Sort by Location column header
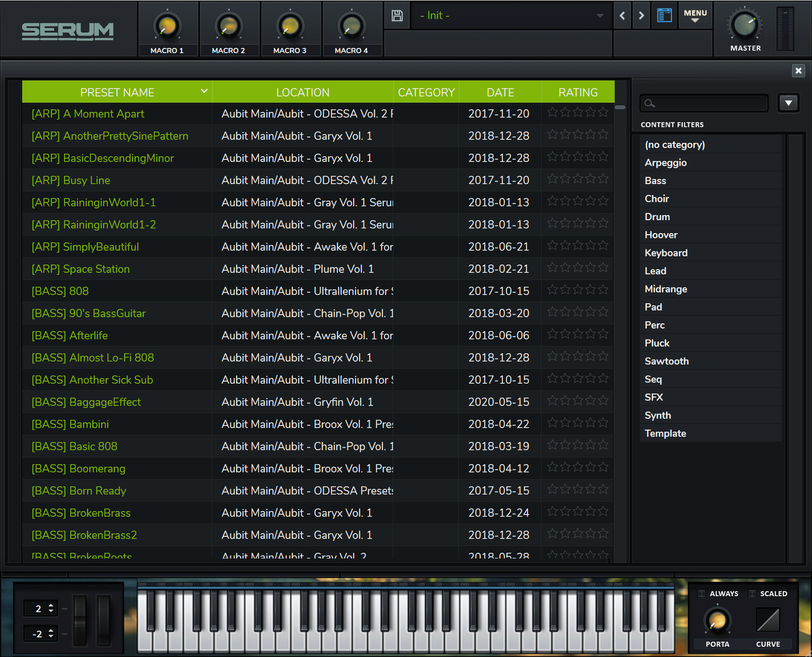The height and width of the screenshot is (657, 812). [303, 92]
